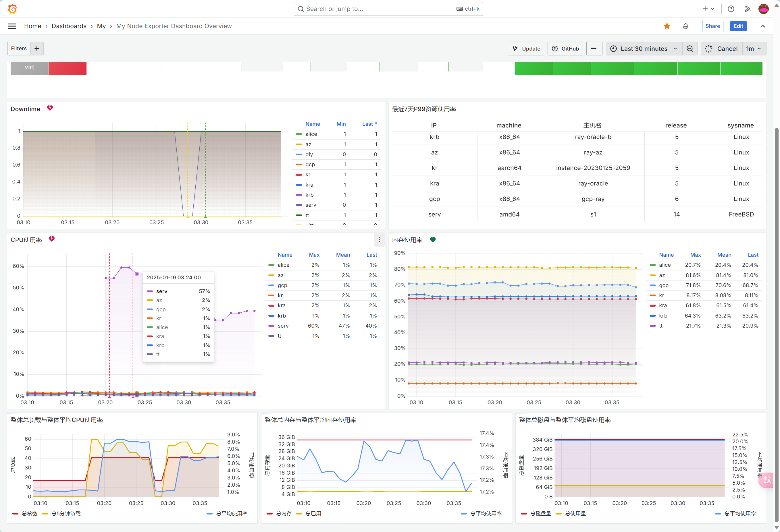Click the Share button
The width and height of the screenshot is (780, 532).
click(x=712, y=26)
